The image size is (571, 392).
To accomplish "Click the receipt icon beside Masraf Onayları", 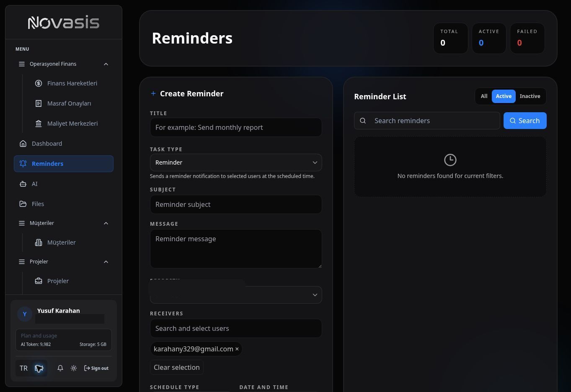I will point(39,103).
